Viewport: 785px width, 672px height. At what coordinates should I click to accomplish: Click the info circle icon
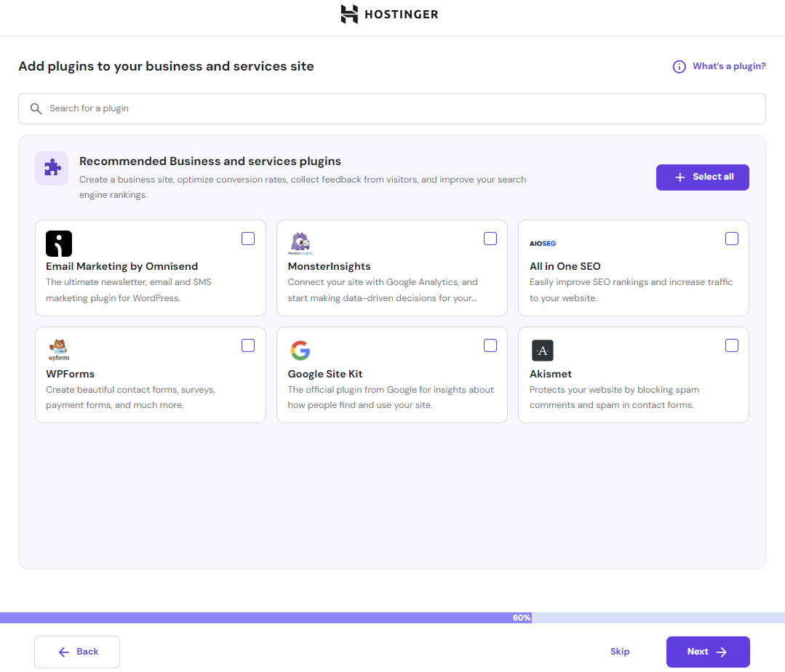tap(679, 67)
